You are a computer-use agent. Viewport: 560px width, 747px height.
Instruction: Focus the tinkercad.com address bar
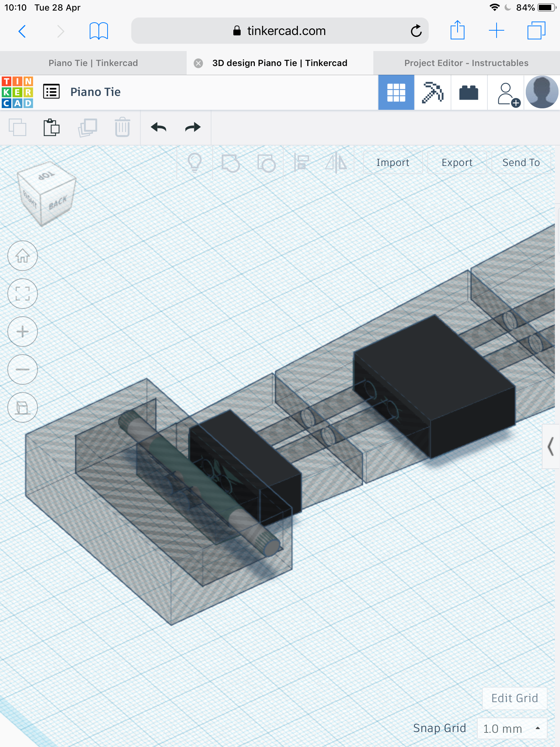point(280,31)
